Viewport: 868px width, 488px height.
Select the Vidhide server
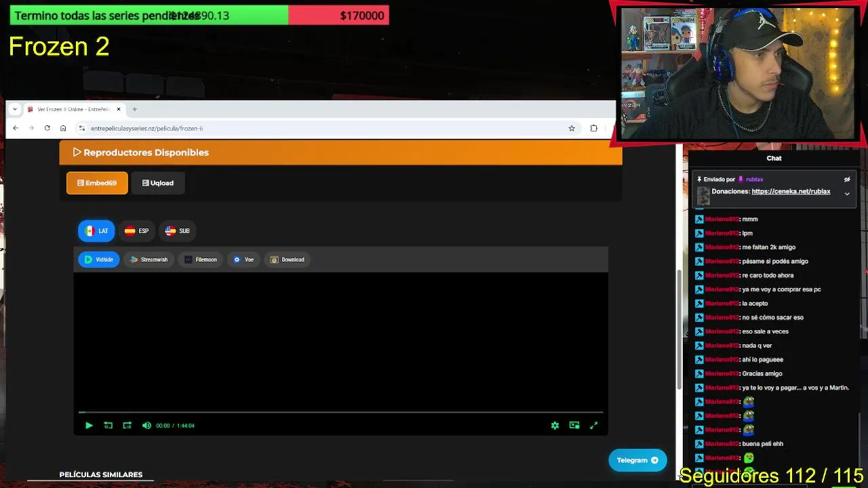99,260
